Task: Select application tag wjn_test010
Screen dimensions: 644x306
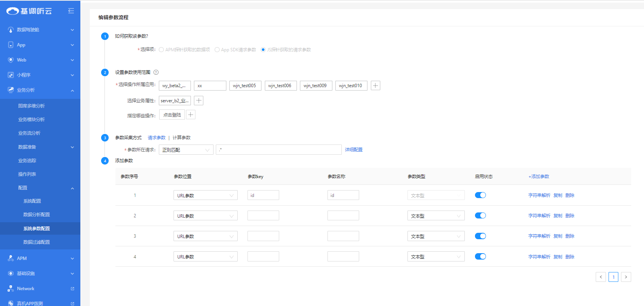Action: 351,86
